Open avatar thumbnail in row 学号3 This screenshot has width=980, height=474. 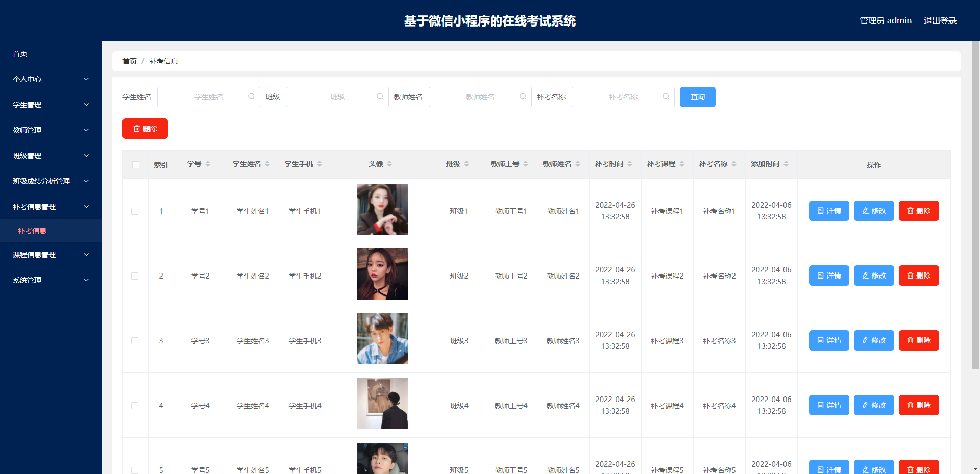click(x=382, y=339)
